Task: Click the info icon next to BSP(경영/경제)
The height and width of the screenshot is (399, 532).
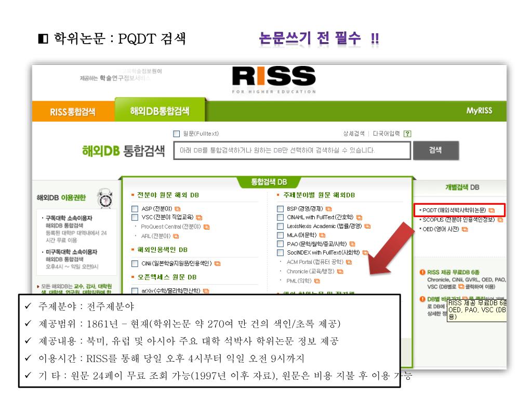Action: point(329,209)
